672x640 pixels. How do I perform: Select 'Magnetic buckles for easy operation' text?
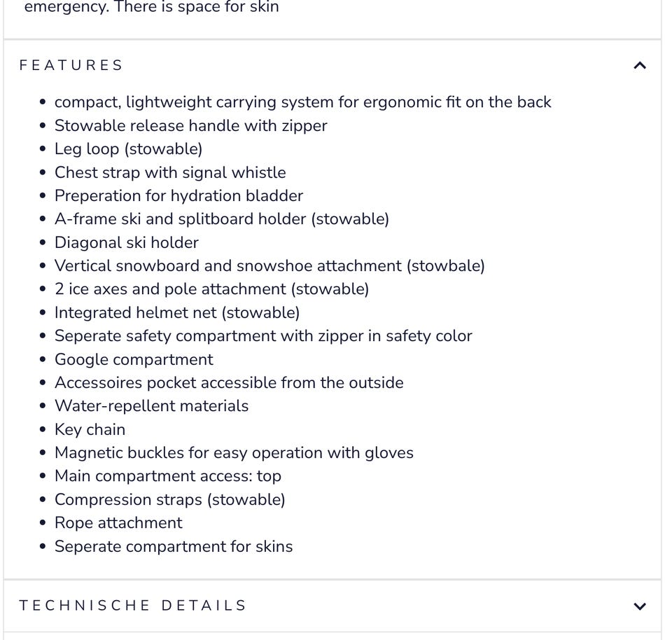coord(234,453)
